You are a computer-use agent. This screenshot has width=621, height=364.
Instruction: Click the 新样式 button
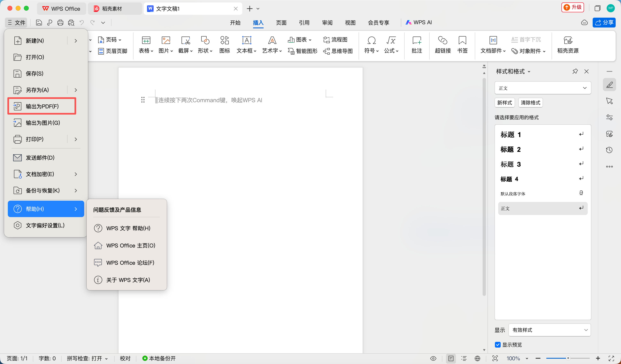coord(504,103)
